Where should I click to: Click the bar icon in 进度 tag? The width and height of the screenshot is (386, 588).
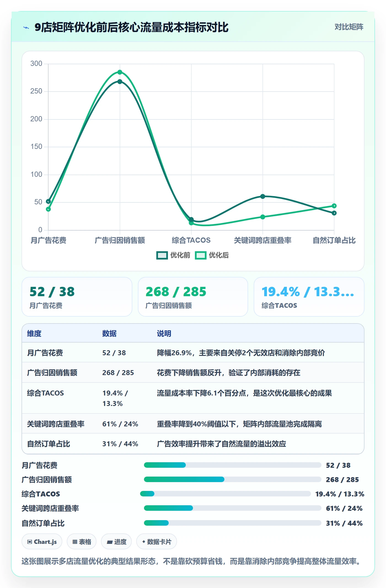point(110,542)
